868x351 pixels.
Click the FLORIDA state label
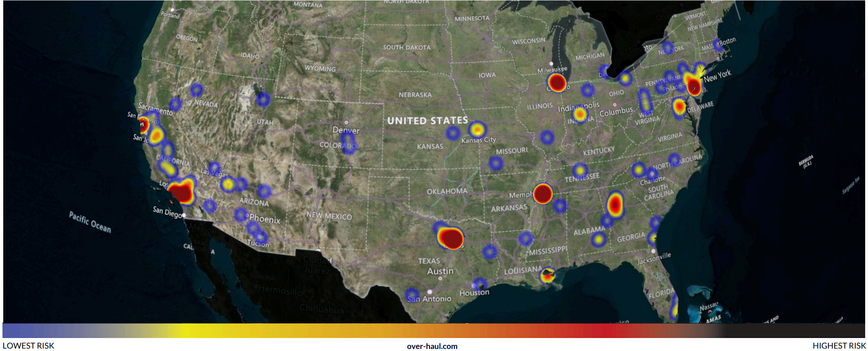(x=661, y=293)
